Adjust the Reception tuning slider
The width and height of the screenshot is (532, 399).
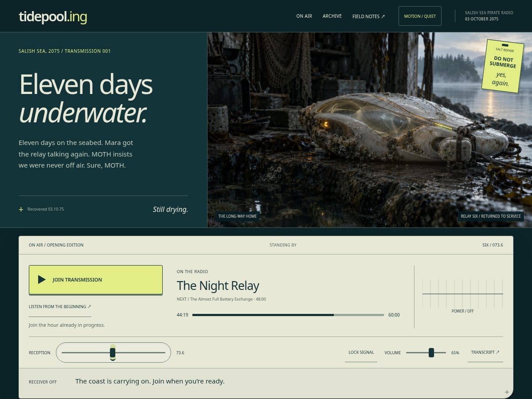click(x=113, y=352)
